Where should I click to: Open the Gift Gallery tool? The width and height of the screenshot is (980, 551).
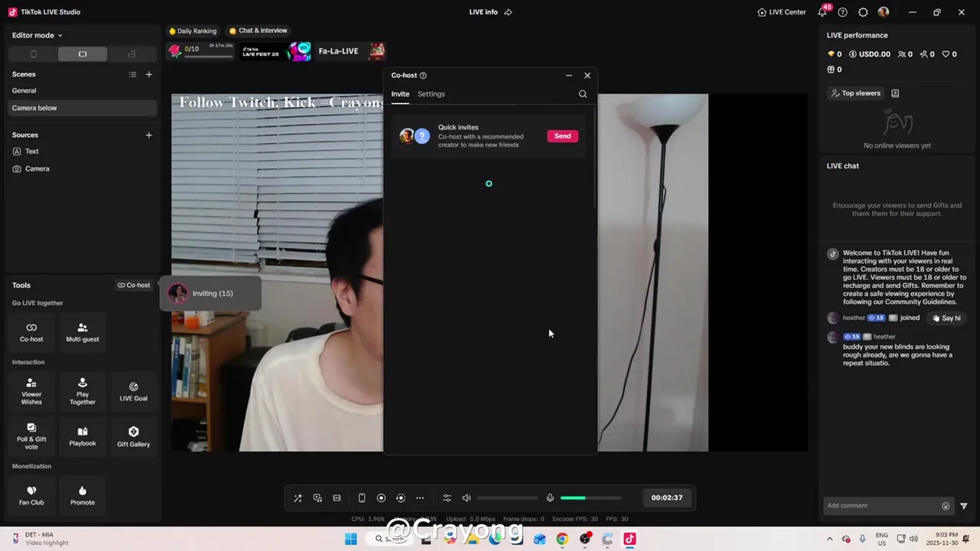133,436
